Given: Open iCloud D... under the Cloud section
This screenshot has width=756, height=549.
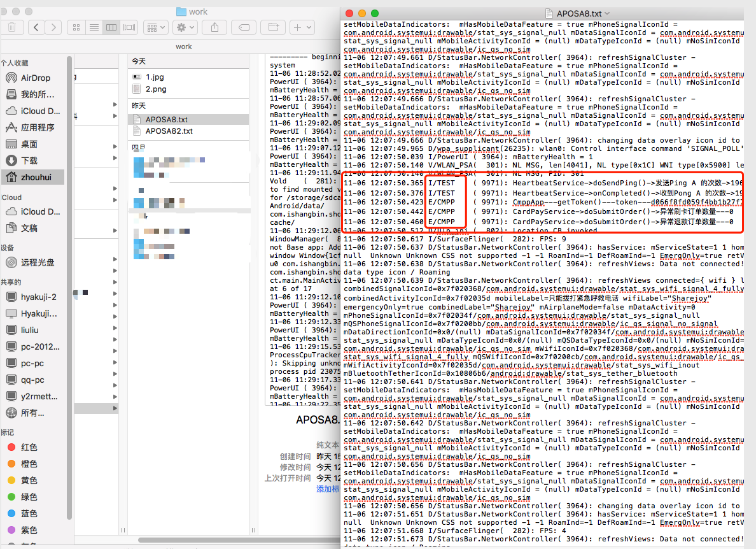Looking at the screenshot, I should coord(34,211).
